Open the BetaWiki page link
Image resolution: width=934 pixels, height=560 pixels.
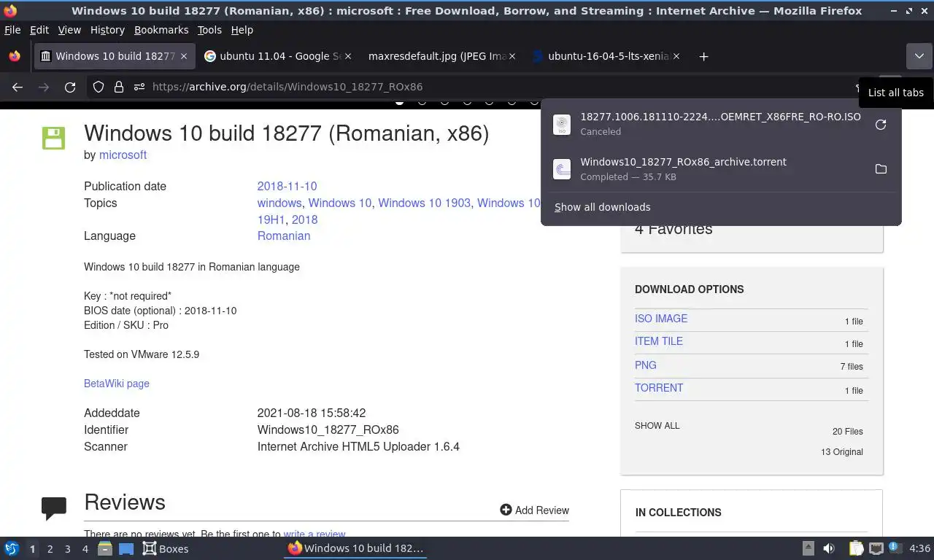point(117,384)
